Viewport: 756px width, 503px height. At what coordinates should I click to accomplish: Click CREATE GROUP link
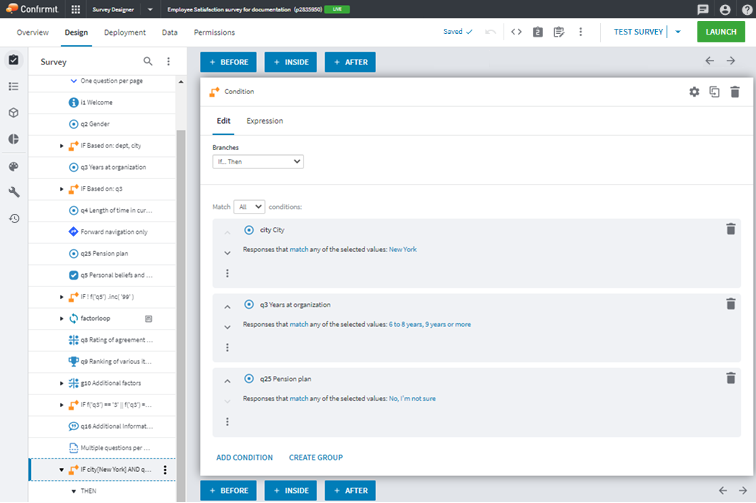(x=316, y=457)
